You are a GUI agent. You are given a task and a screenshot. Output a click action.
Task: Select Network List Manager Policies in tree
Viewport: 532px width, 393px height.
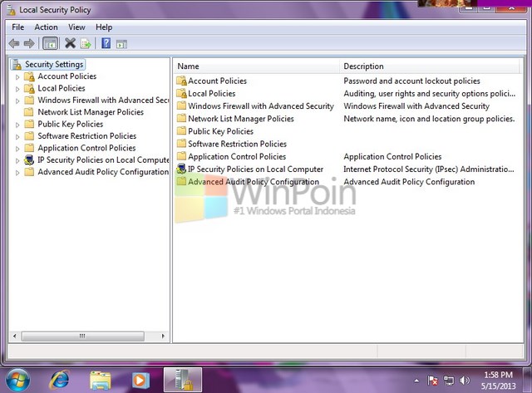pos(91,112)
